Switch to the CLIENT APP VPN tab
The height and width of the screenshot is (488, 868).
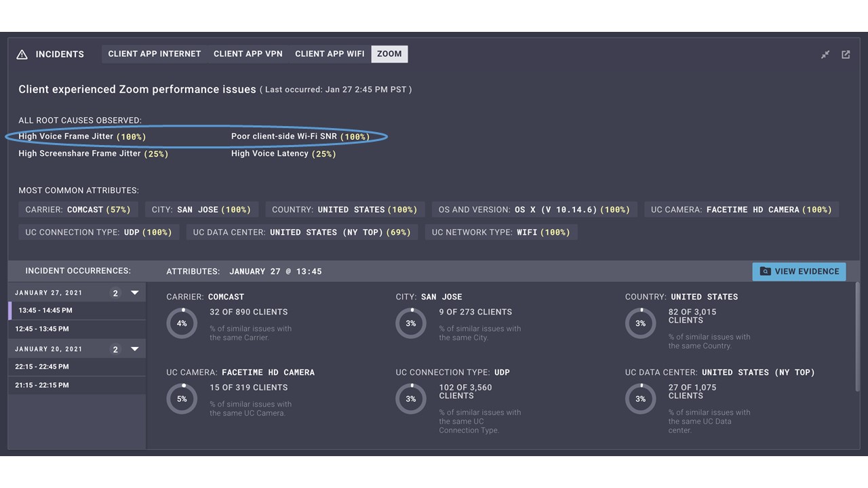pos(248,54)
